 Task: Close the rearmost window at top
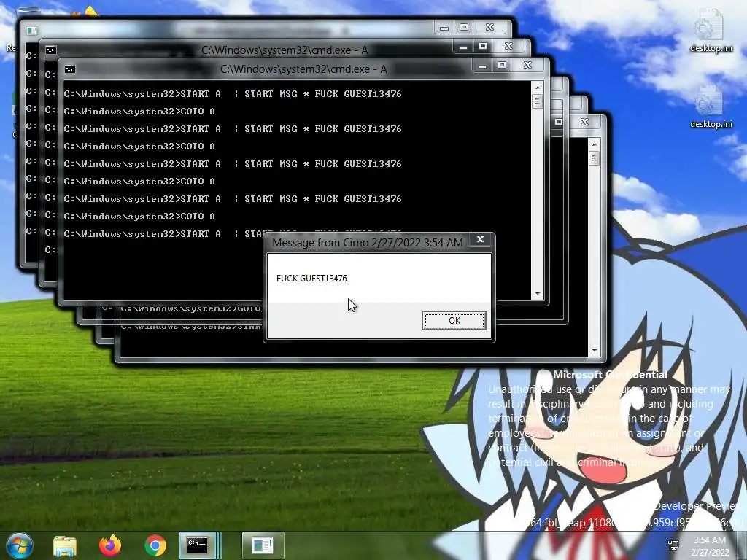point(489,27)
